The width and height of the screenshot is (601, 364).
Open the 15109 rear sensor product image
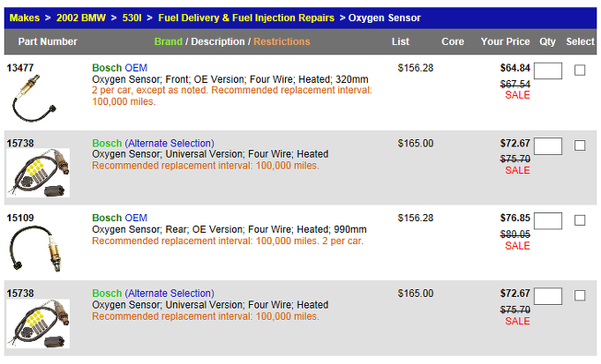pos(35,249)
